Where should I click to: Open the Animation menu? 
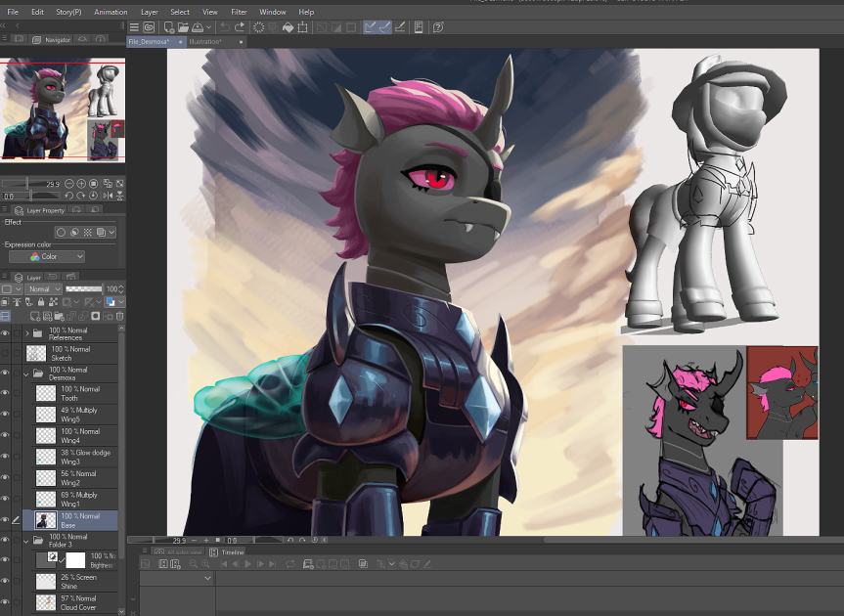pyautogui.click(x=111, y=12)
